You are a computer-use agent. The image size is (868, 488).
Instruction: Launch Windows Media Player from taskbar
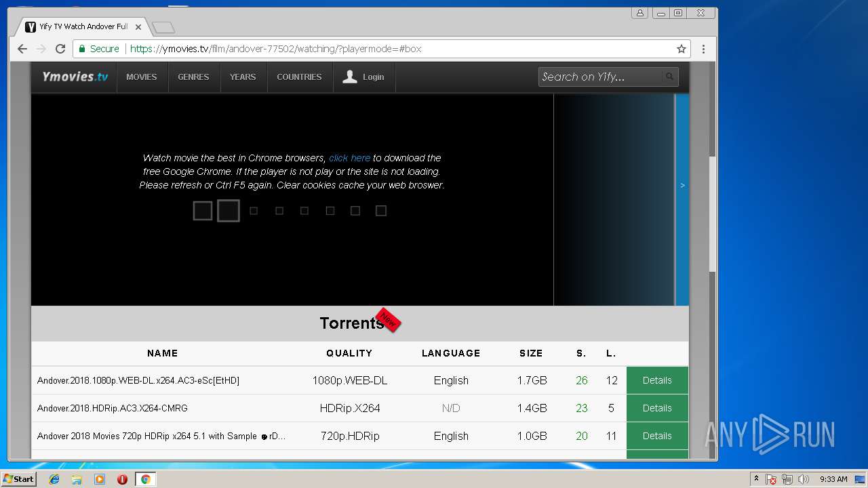(100, 479)
